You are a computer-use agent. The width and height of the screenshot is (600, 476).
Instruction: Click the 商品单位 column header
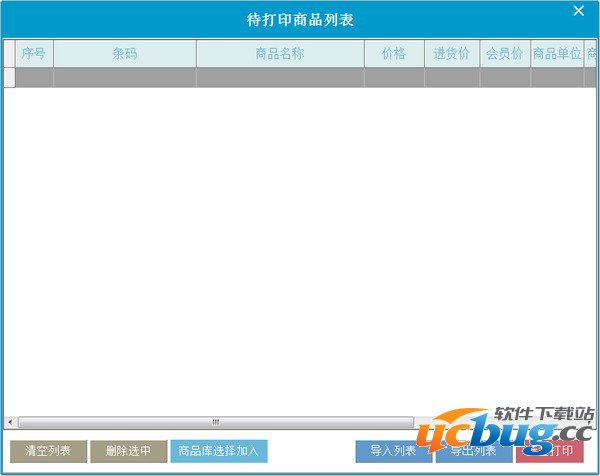pos(557,54)
